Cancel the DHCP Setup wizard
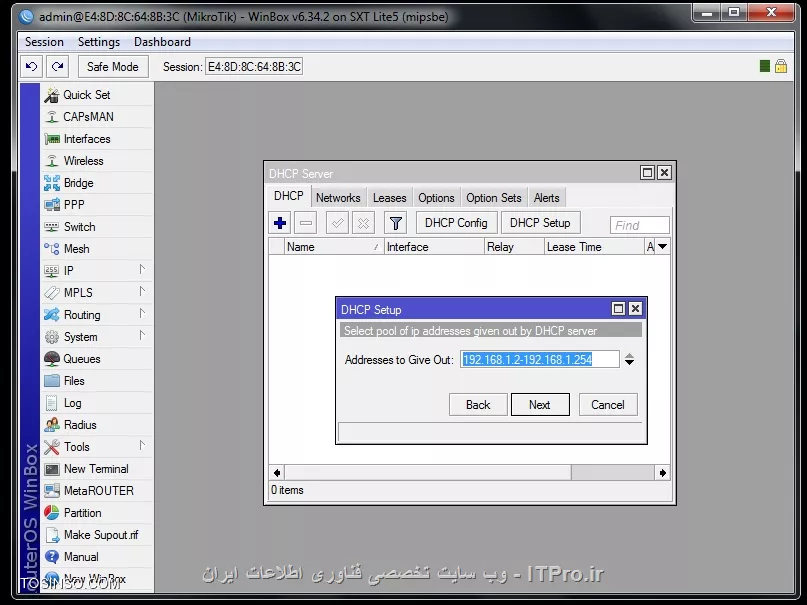Image resolution: width=807 pixels, height=605 pixels. pos(608,405)
